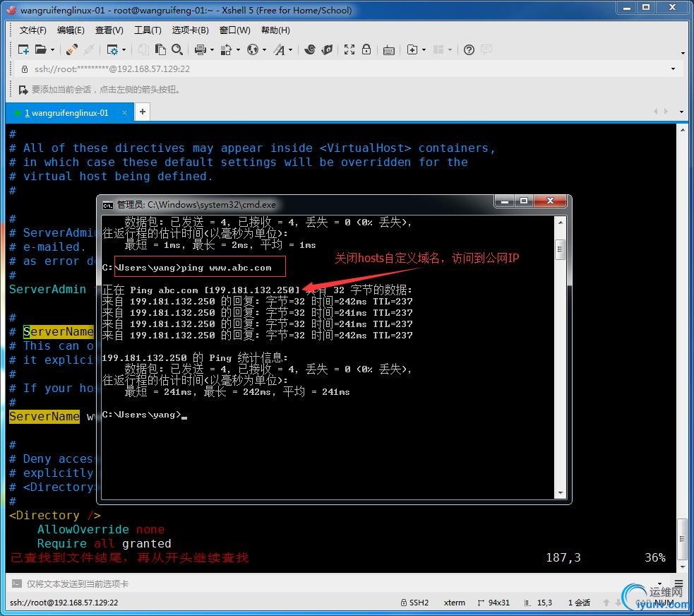Viewport: 694px width, 616px height.
Task: Open the 窗口(W) menu
Action: [x=235, y=30]
